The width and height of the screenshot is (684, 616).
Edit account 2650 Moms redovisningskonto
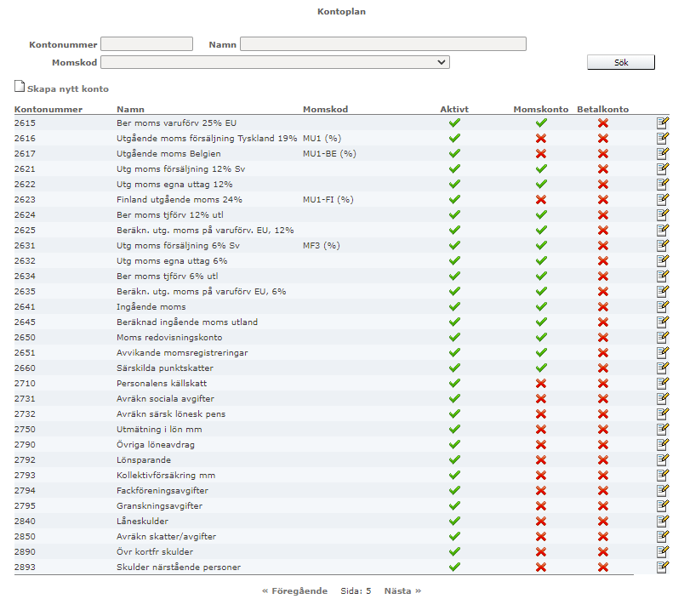pos(662,337)
